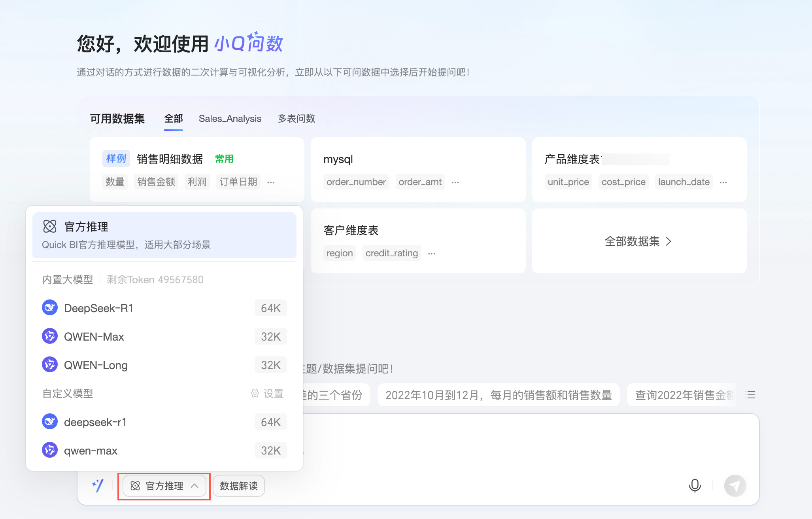This screenshot has height=519, width=812.
Task: Switch to the Sales_Analysis tab
Action: [x=230, y=119]
